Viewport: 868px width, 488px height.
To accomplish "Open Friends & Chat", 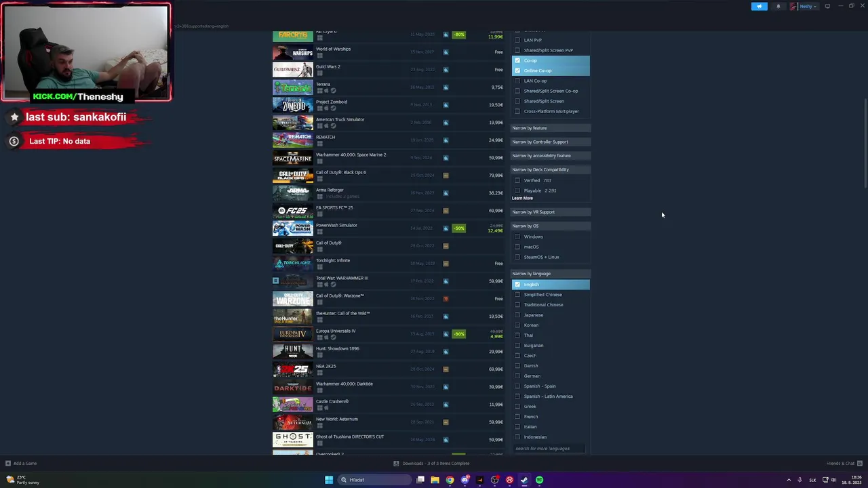I will pyautogui.click(x=843, y=464).
